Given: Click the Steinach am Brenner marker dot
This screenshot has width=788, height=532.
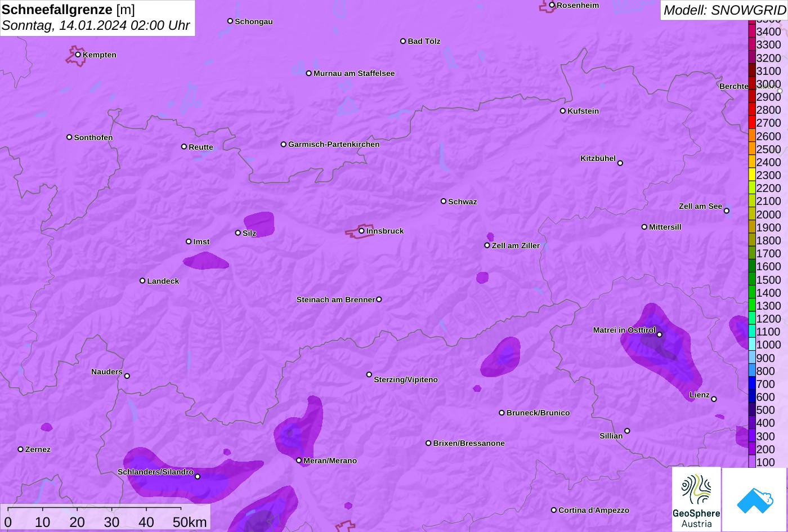Looking at the screenshot, I should (379, 299).
